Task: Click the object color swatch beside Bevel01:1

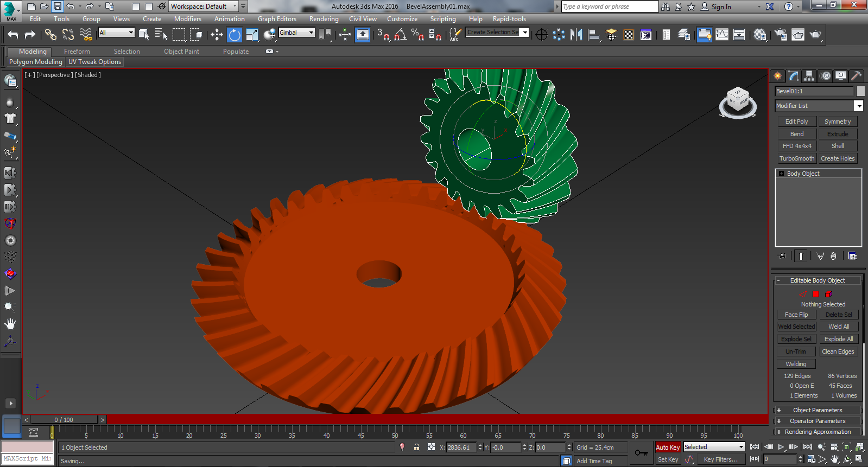Action: point(860,91)
